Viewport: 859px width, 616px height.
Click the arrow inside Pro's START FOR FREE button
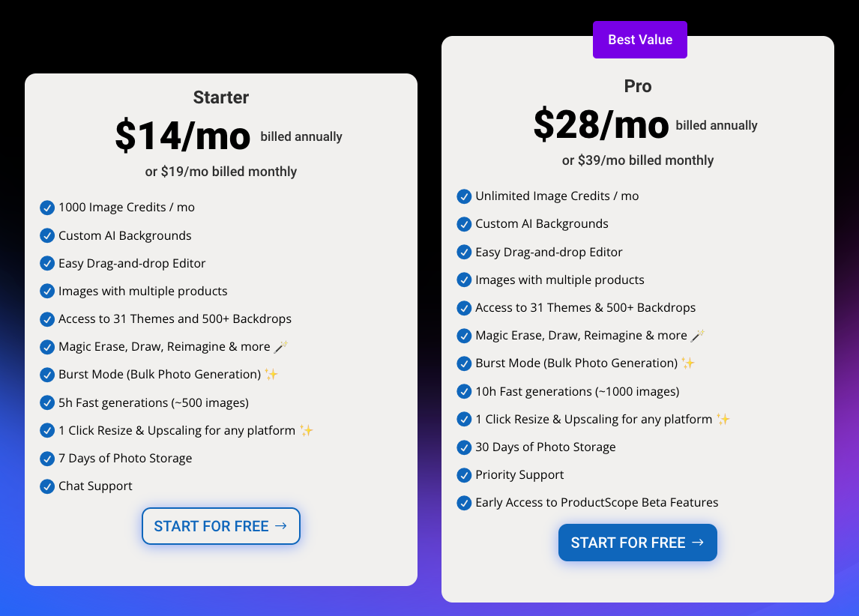point(699,542)
